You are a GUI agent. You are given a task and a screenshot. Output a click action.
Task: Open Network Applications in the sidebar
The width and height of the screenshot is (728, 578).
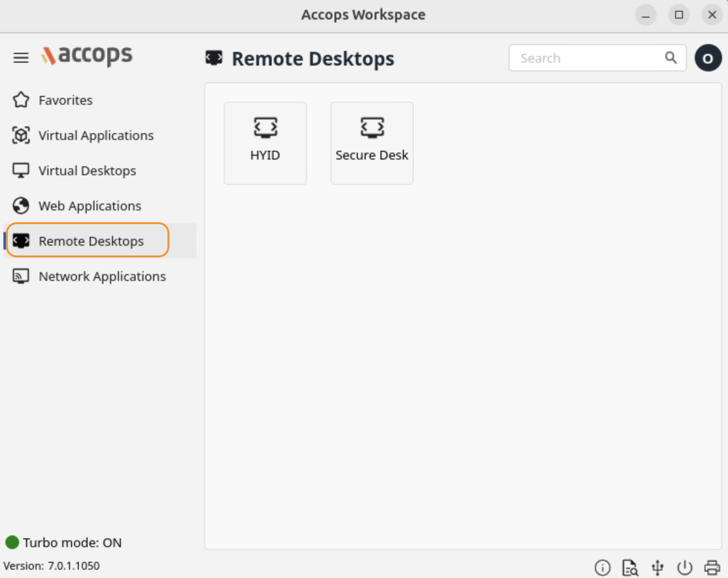pos(102,277)
